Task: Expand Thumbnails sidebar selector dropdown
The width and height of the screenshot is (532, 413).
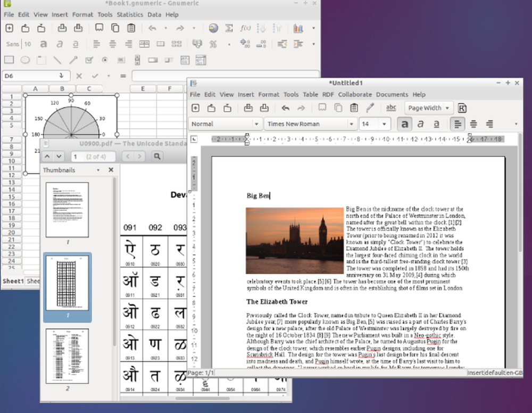Action: pos(98,170)
